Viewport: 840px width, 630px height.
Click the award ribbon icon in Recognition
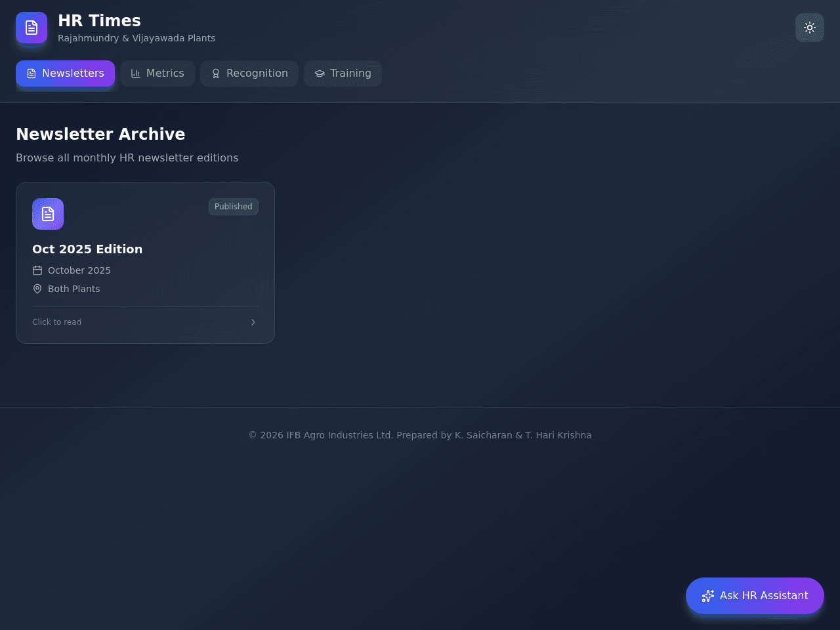[216, 73]
